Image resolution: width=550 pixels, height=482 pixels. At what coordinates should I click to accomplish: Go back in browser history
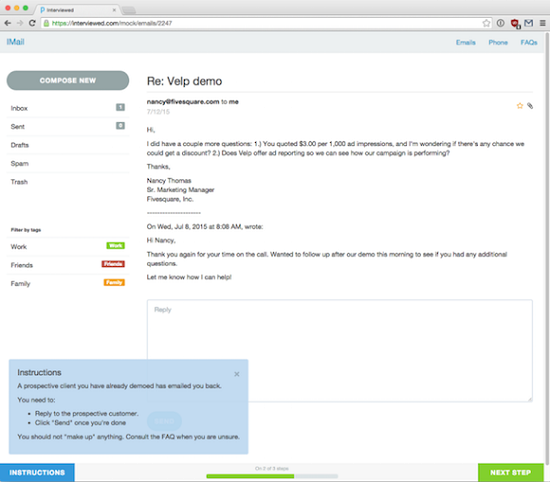pos(8,23)
